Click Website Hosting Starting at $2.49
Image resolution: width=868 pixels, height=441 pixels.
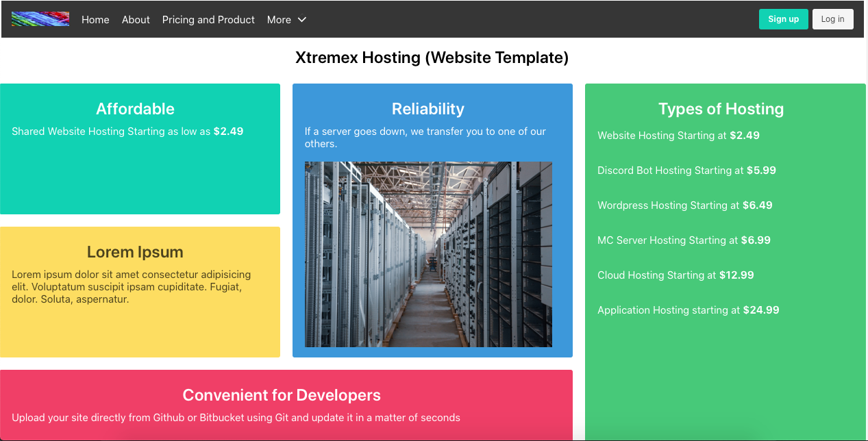[678, 136]
